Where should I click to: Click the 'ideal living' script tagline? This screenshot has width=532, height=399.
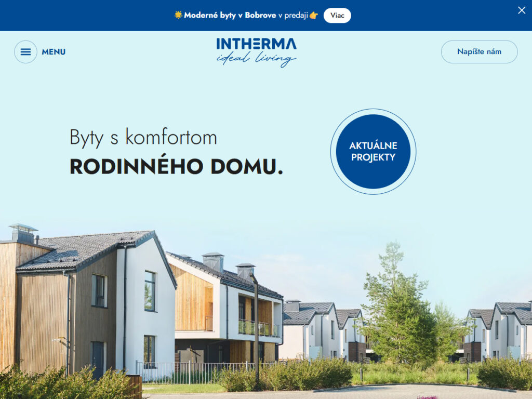coord(256,59)
